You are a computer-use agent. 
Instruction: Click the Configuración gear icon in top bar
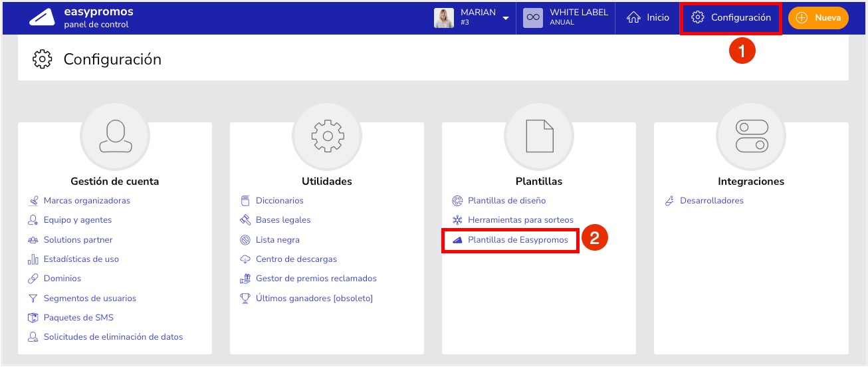[697, 17]
